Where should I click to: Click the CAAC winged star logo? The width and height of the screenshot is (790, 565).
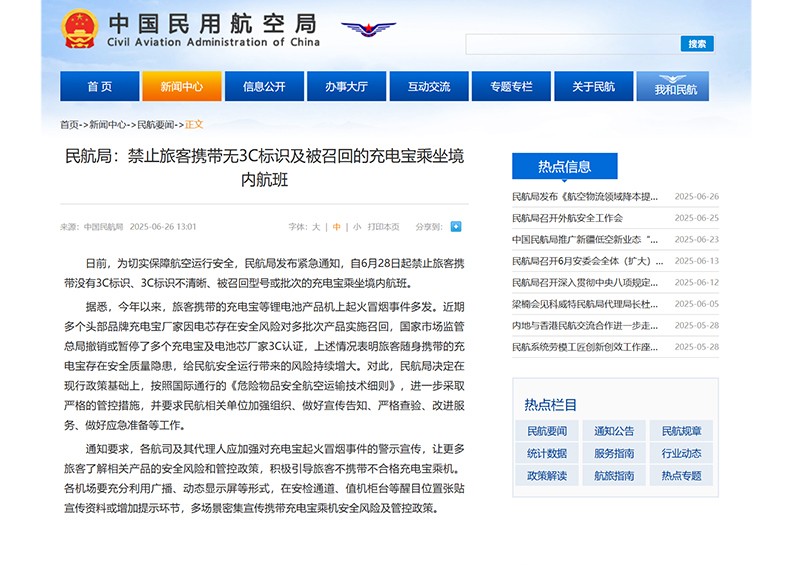368,29
